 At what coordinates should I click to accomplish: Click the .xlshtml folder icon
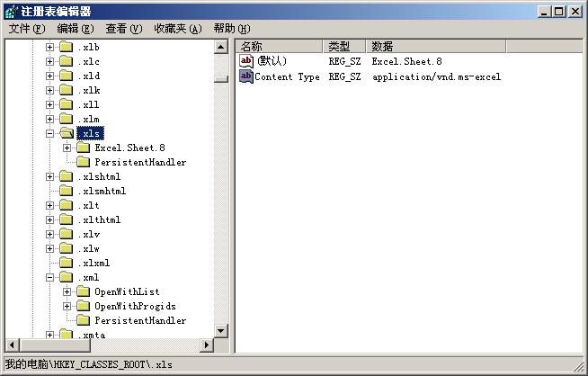click(x=67, y=176)
